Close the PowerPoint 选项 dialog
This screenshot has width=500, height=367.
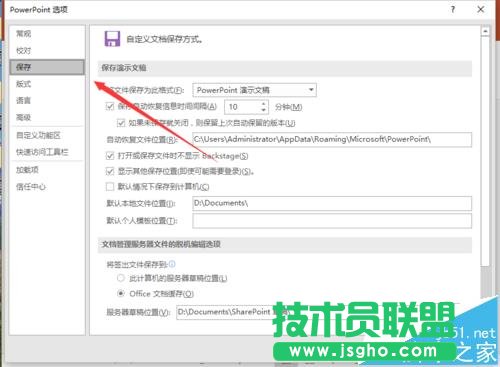[481, 10]
